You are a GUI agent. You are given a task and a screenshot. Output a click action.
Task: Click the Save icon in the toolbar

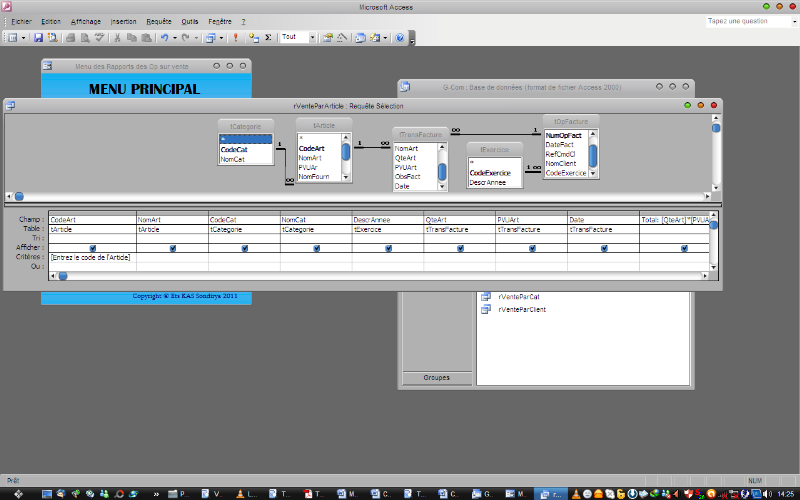coord(38,38)
